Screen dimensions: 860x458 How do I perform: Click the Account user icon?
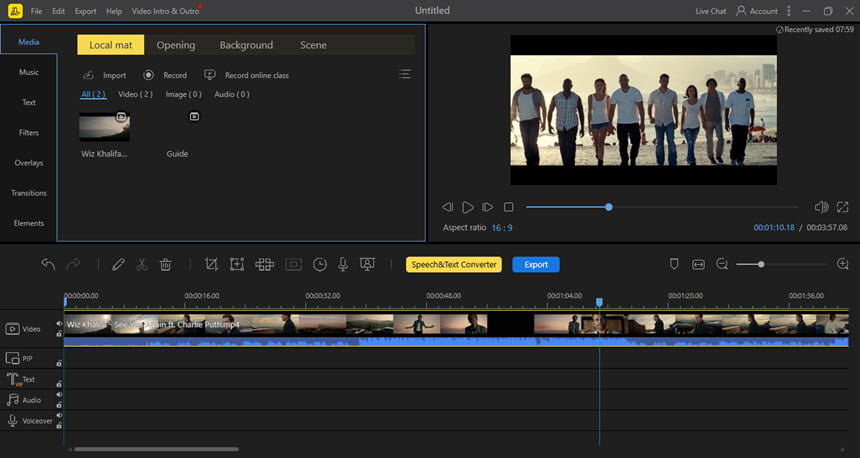point(741,10)
